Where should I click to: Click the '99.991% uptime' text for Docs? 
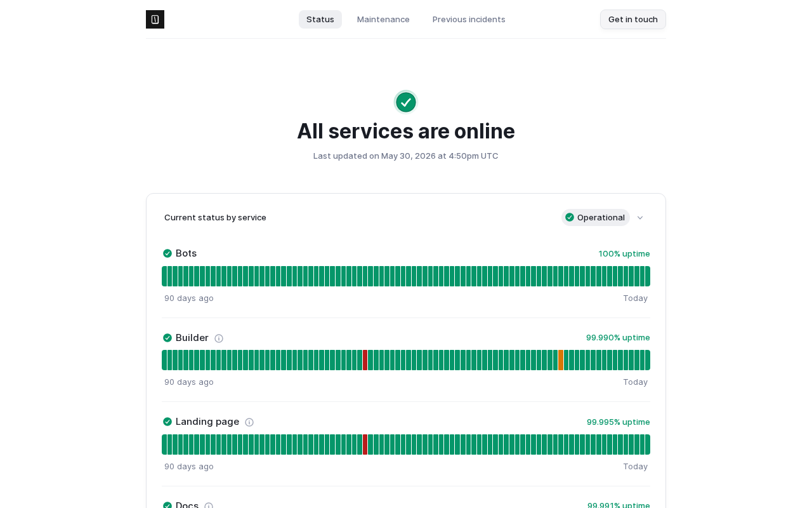(619, 505)
